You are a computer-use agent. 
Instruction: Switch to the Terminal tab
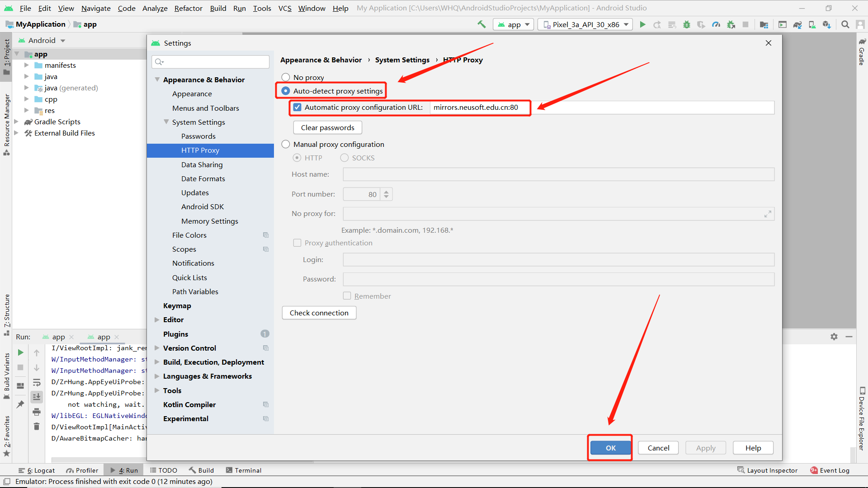click(x=248, y=470)
